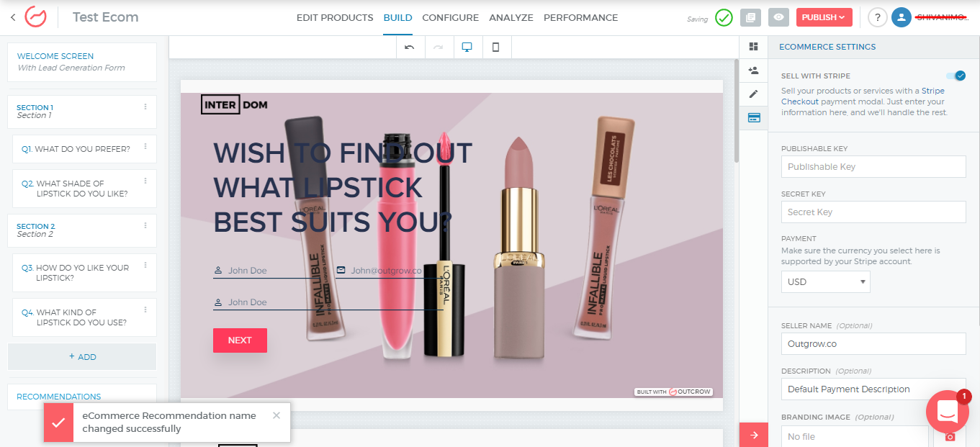The width and height of the screenshot is (980, 447).
Task: Select Q4 What Kind of Lipstick question
Action: [84, 317]
